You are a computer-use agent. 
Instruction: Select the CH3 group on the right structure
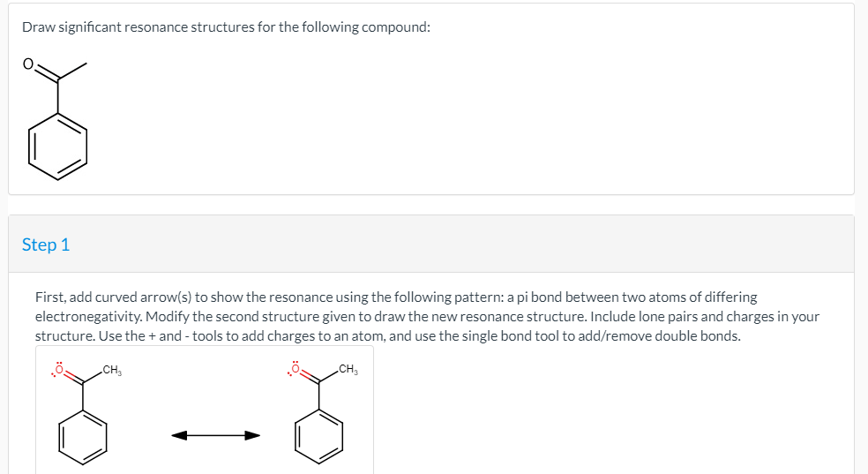(348, 369)
